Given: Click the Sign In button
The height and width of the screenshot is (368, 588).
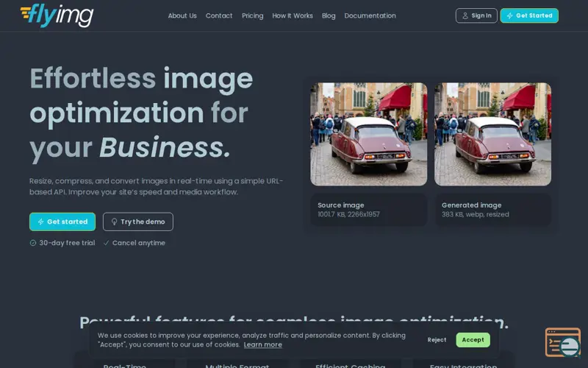Looking at the screenshot, I should (476, 15).
